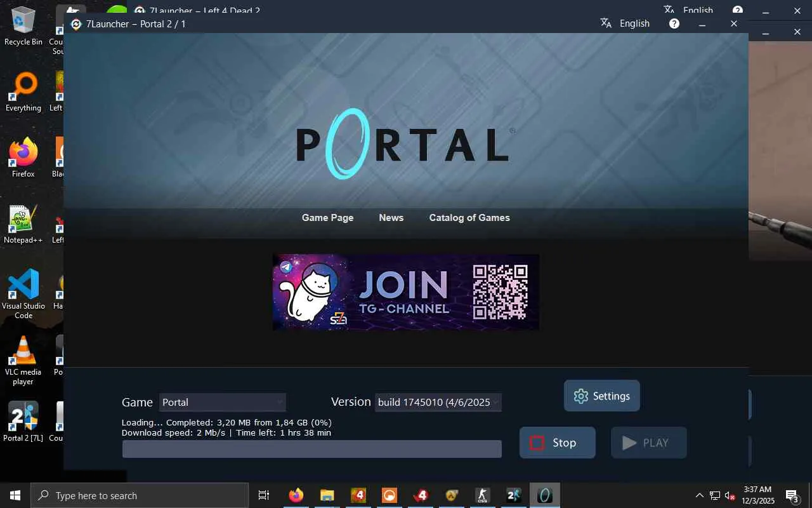Go to the News tab

click(391, 218)
